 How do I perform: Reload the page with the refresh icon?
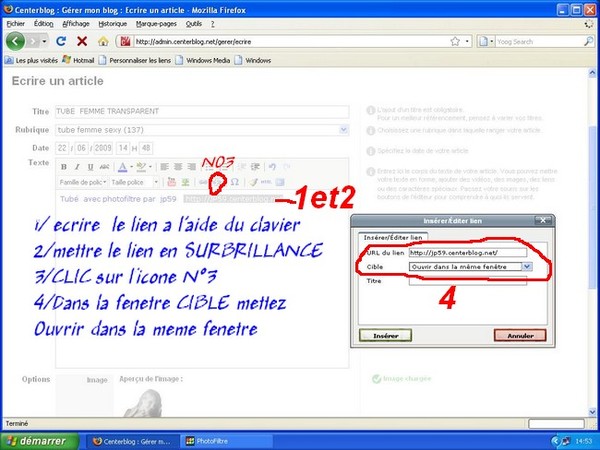(x=61, y=41)
